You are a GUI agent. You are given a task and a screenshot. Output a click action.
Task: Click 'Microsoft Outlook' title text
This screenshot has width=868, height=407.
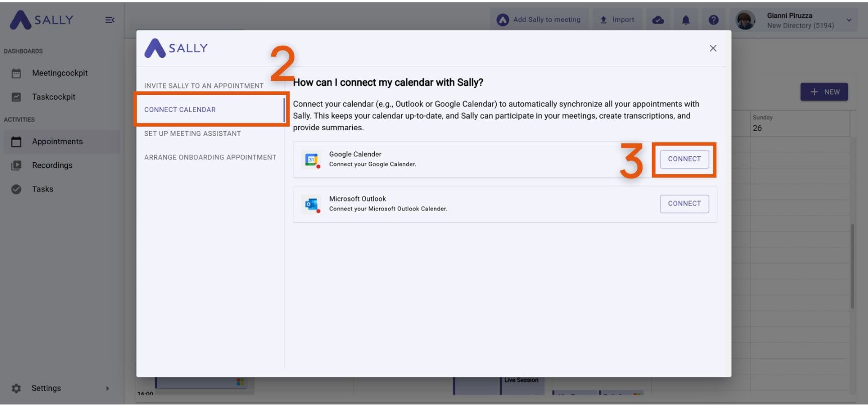(x=358, y=199)
